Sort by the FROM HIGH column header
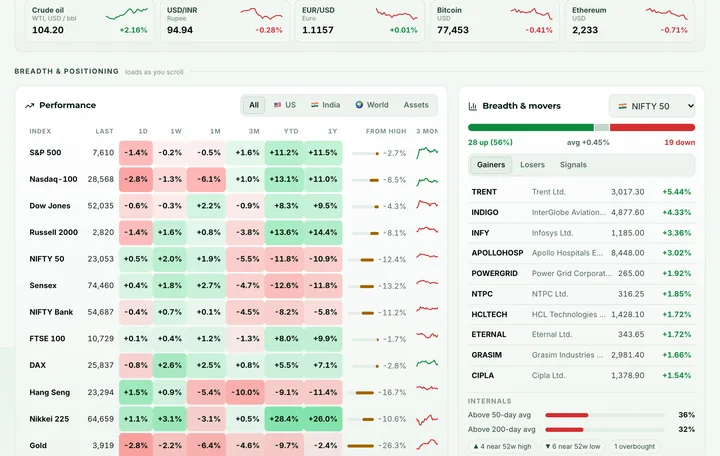This screenshot has height=456, width=720. [x=386, y=131]
